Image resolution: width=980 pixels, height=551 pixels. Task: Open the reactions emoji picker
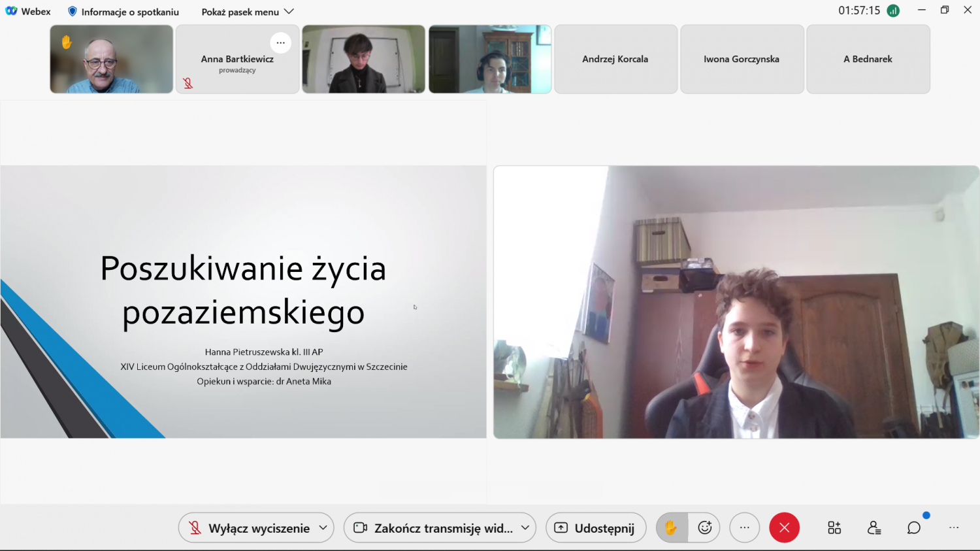click(x=704, y=527)
